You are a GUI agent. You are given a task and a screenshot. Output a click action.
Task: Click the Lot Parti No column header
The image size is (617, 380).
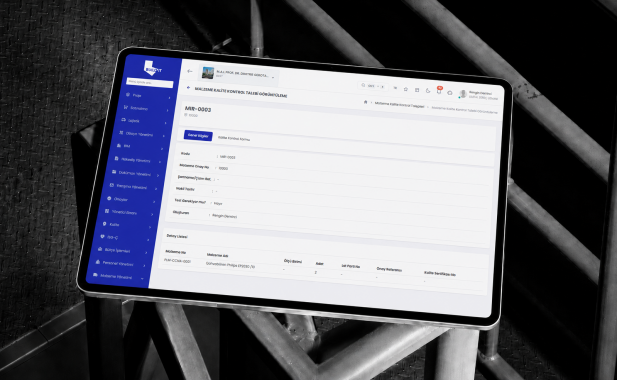click(x=350, y=266)
